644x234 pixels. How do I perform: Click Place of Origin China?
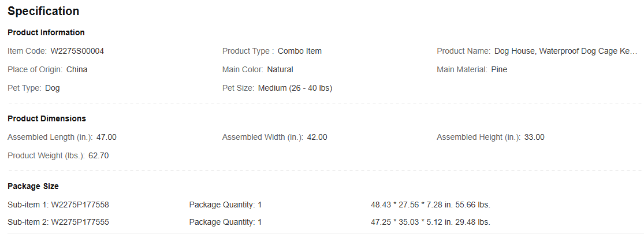coord(77,69)
